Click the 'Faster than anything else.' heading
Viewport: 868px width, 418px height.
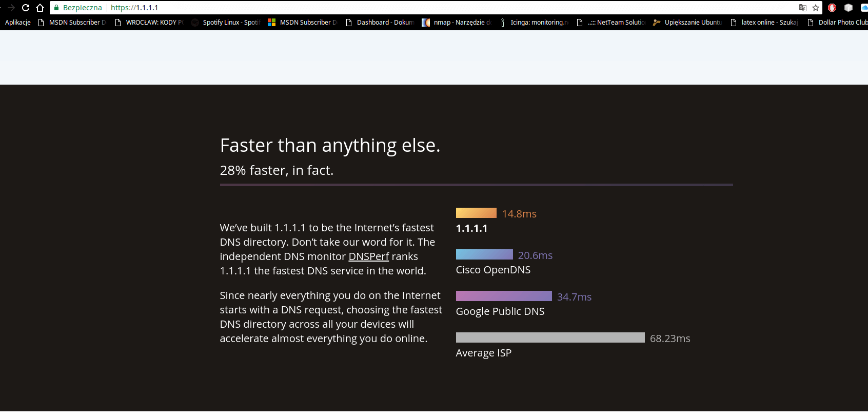point(330,146)
